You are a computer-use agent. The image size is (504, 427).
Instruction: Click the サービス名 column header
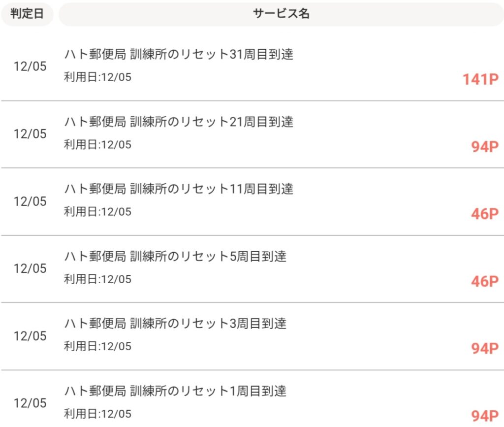pyautogui.click(x=281, y=14)
